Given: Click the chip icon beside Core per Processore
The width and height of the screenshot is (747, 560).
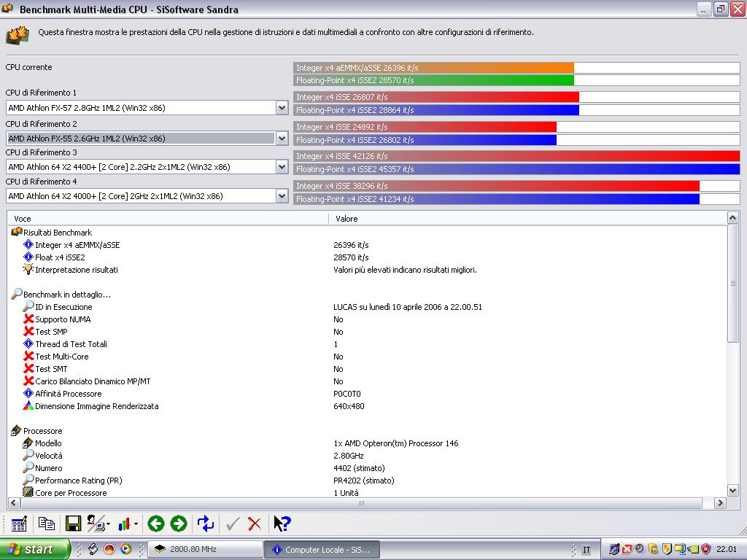Looking at the screenshot, I should point(28,492).
